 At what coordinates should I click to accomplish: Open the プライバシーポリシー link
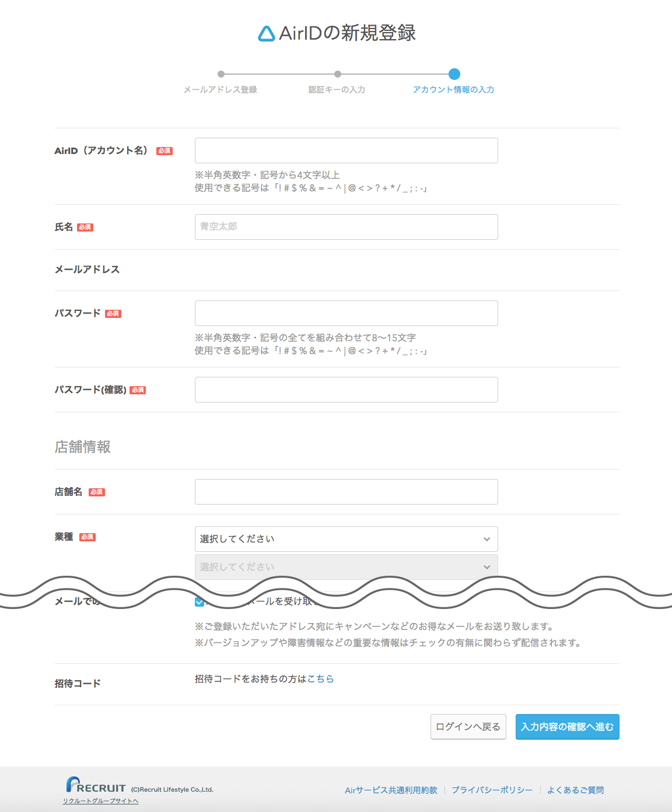tap(492, 790)
